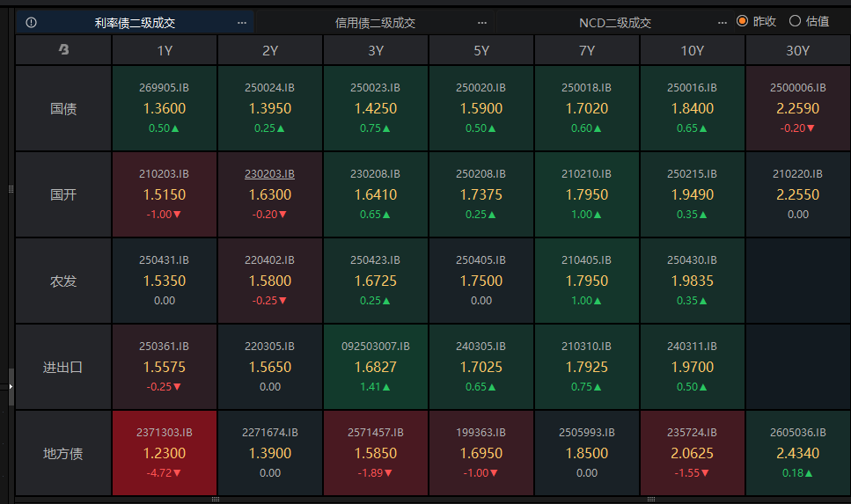This screenshot has height=504, width=851.
Task: Open the ellipsis menu on 信用债二级成交 tab
Action: [x=482, y=23]
